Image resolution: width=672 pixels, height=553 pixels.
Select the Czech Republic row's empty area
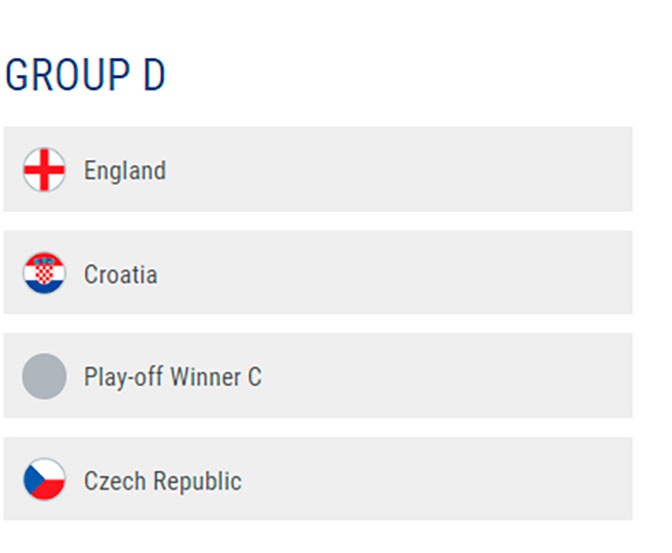(x=437, y=479)
